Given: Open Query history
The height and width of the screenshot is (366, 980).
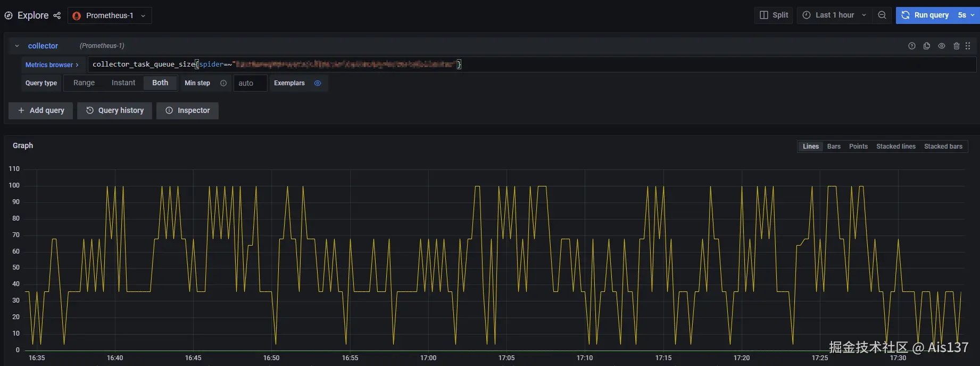Looking at the screenshot, I should [114, 110].
